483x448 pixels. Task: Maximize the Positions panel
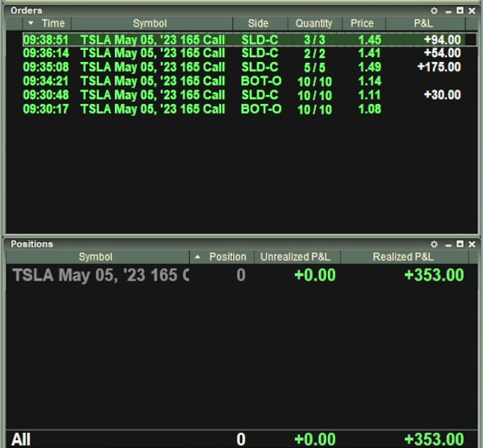tap(460, 244)
